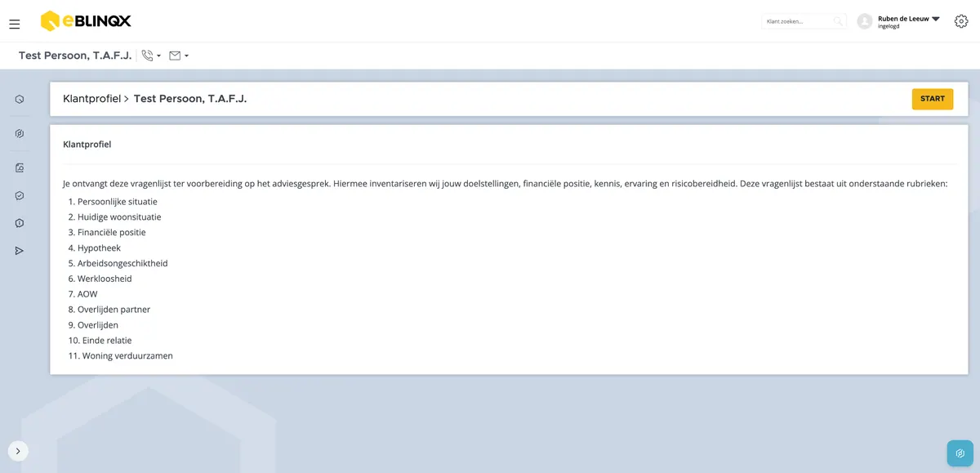
Task: Focus the 'Klant zoeken...' search field
Action: [804, 21]
